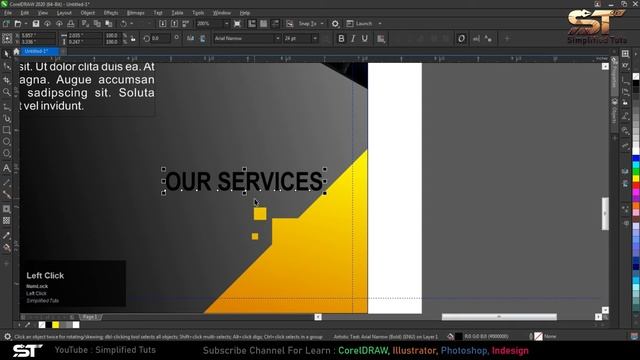Click the Snap To button label
This screenshot has height=360, width=640.
(307, 24)
